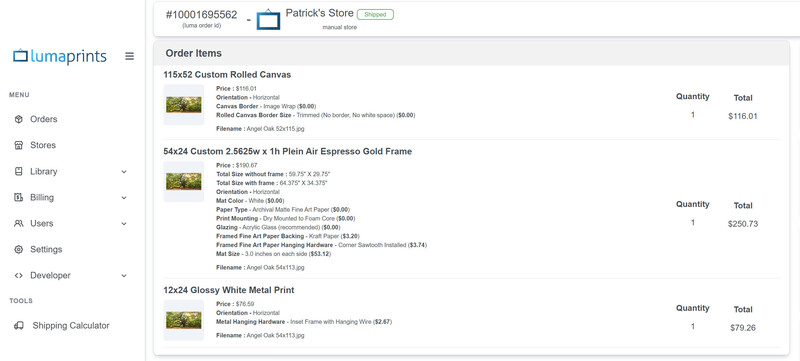Image resolution: width=800 pixels, height=361 pixels.
Task: Expand the Developer submenu chevron
Action: [124, 276]
